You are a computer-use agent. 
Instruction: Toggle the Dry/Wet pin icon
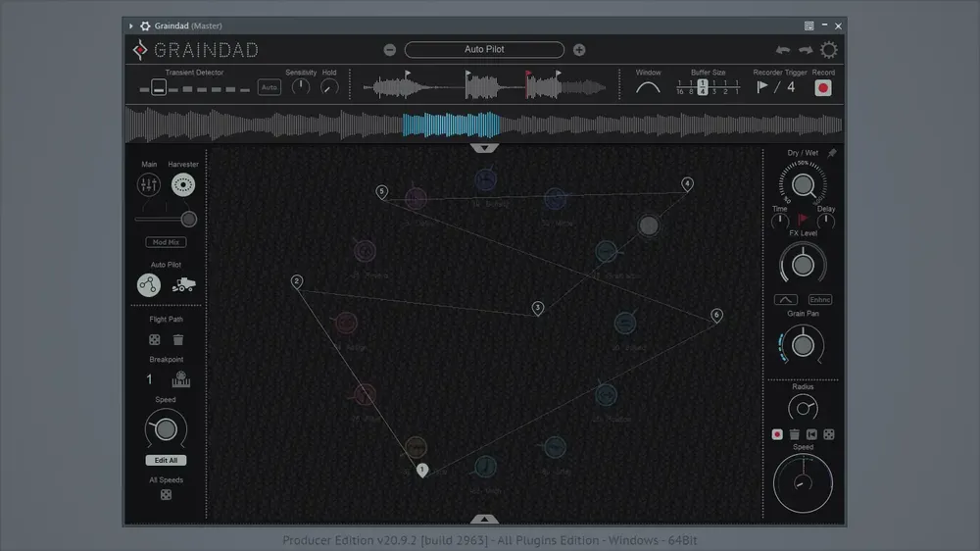[x=832, y=153]
